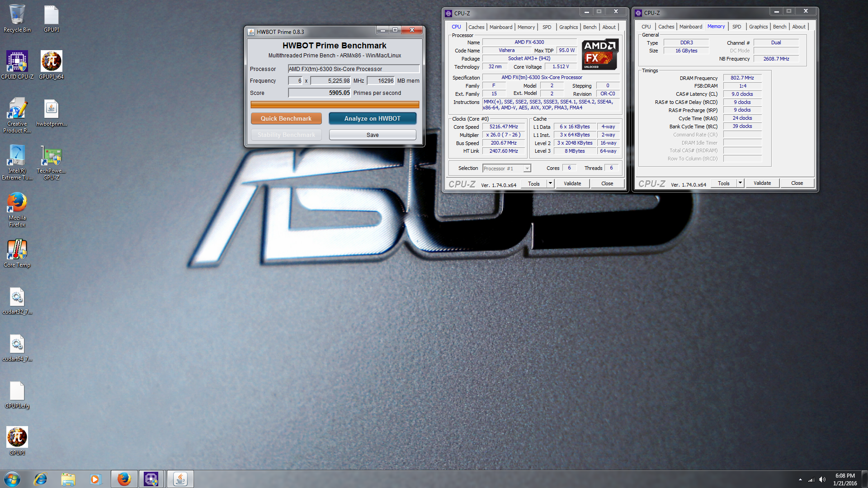Click the 16296 MB memory field

pos(381,81)
